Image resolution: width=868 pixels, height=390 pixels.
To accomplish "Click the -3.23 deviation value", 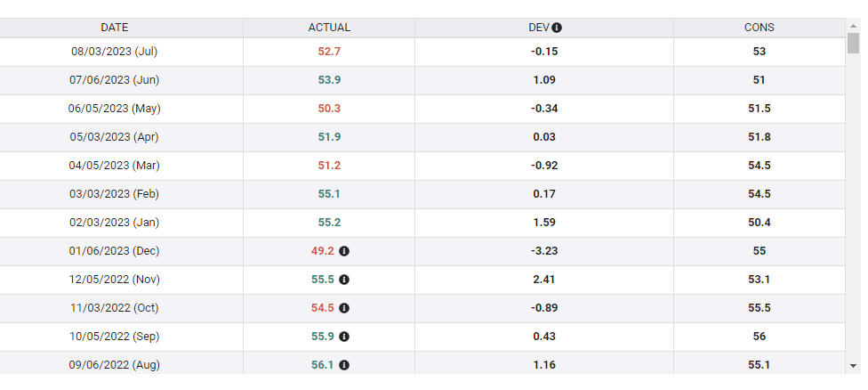I will [x=544, y=251].
